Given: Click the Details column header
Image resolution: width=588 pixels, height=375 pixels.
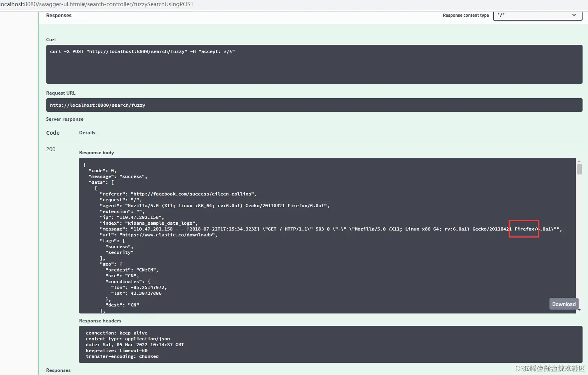Looking at the screenshot, I should [87, 133].
